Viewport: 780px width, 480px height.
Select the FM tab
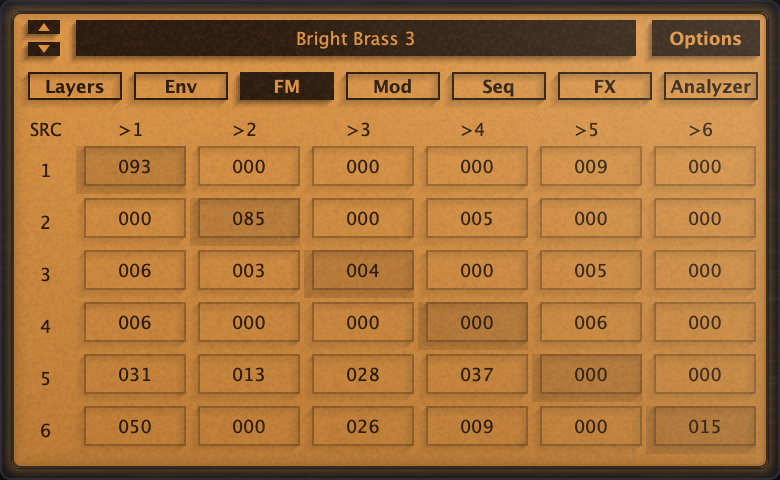[287, 87]
